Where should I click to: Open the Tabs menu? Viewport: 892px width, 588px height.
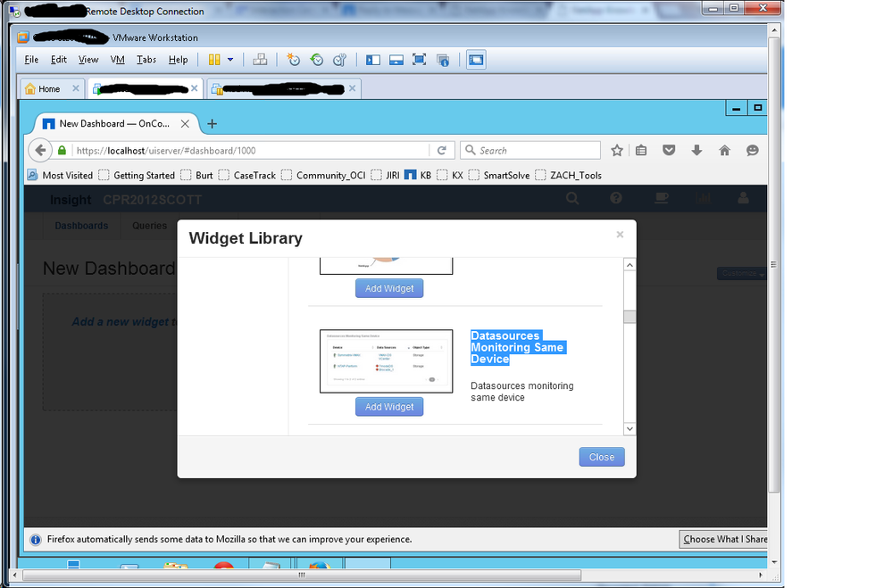tap(146, 60)
